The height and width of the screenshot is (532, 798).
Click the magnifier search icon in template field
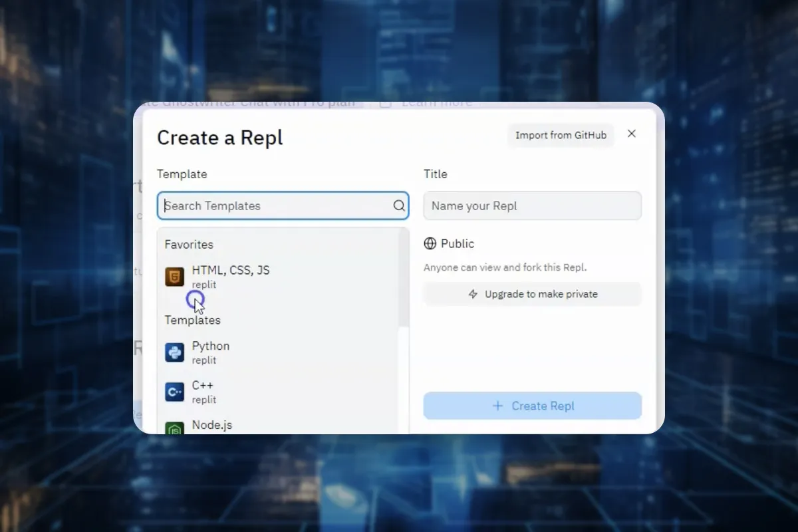[x=399, y=205]
